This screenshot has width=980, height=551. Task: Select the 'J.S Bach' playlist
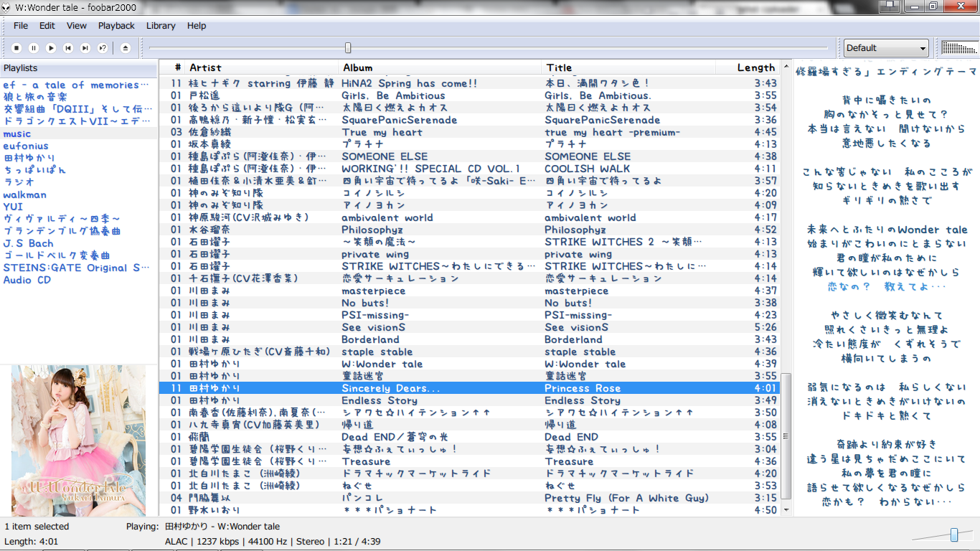(28, 243)
